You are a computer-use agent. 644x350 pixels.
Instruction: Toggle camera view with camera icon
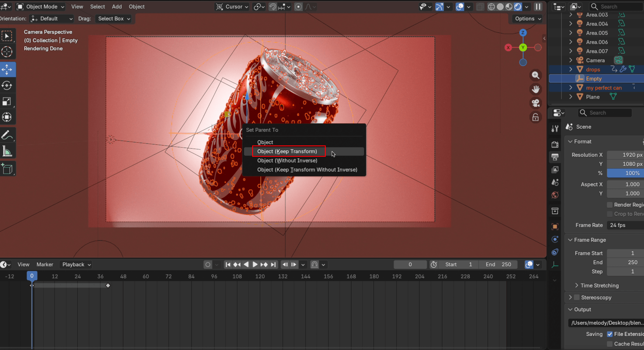[x=535, y=103]
